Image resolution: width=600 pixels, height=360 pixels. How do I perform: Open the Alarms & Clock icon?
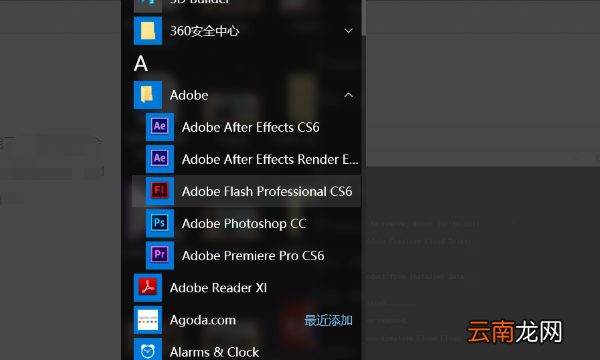coord(148,350)
